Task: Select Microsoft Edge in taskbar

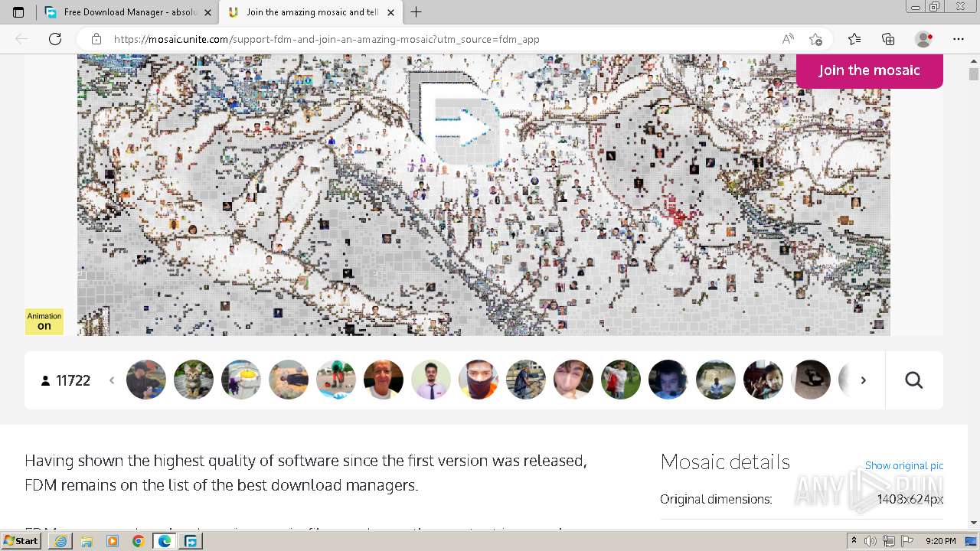Action: coord(165,541)
